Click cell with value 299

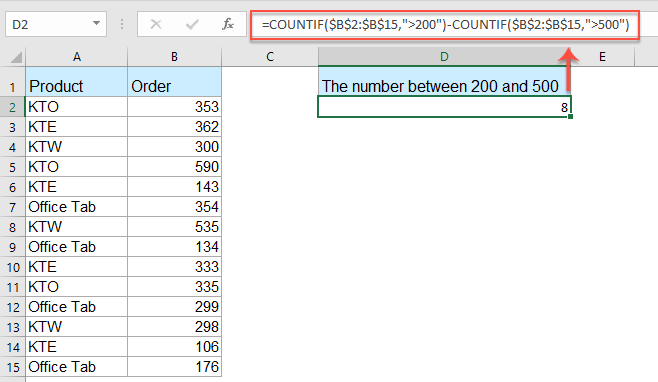pyautogui.click(x=174, y=307)
